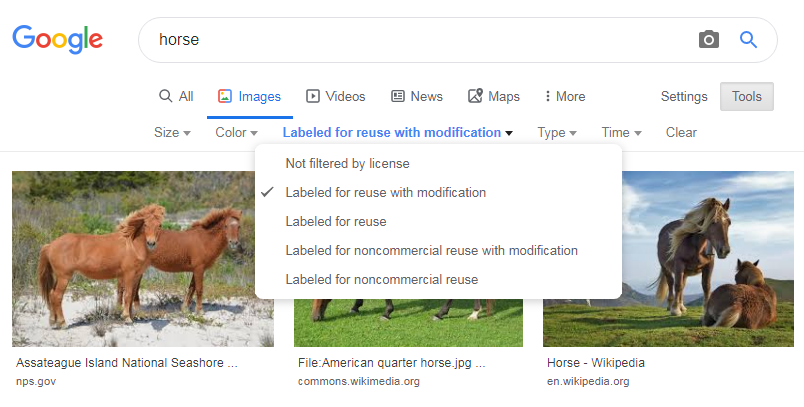Toggle the Tools button
The image size is (804, 407).
[746, 97]
